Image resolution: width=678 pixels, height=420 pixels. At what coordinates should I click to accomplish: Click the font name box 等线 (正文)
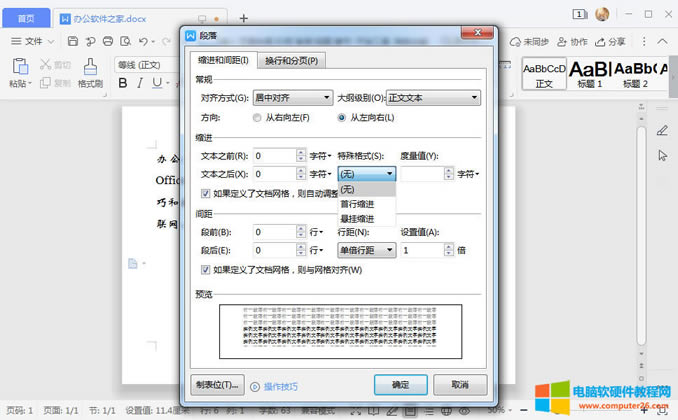[x=147, y=65]
